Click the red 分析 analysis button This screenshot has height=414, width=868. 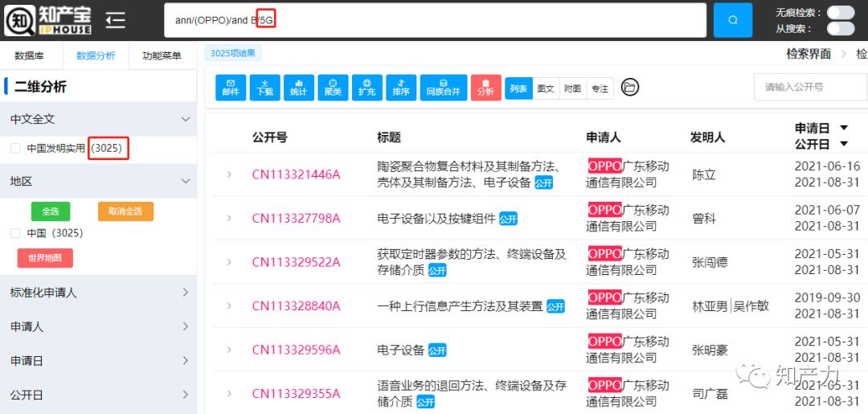486,88
